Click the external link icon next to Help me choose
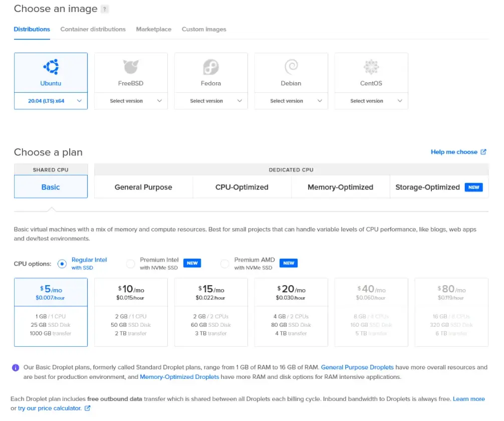 tap(483, 152)
